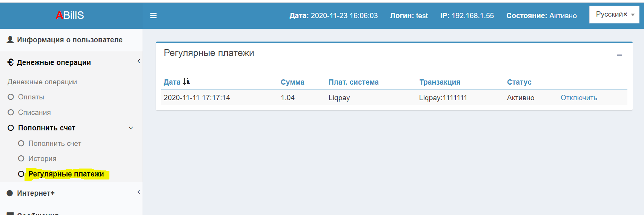
Task: Click the euro icon for Денежные операции
Action: point(11,62)
